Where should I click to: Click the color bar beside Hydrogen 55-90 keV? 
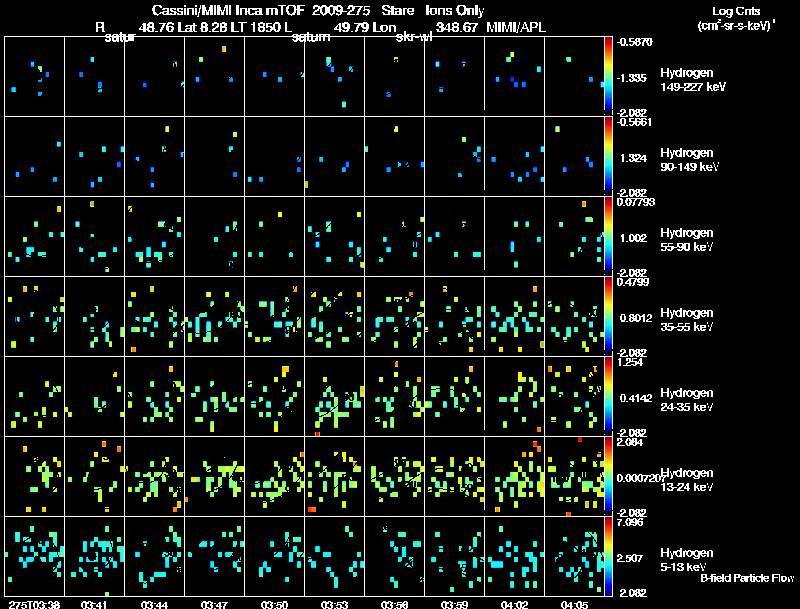(x=608, y=236)
